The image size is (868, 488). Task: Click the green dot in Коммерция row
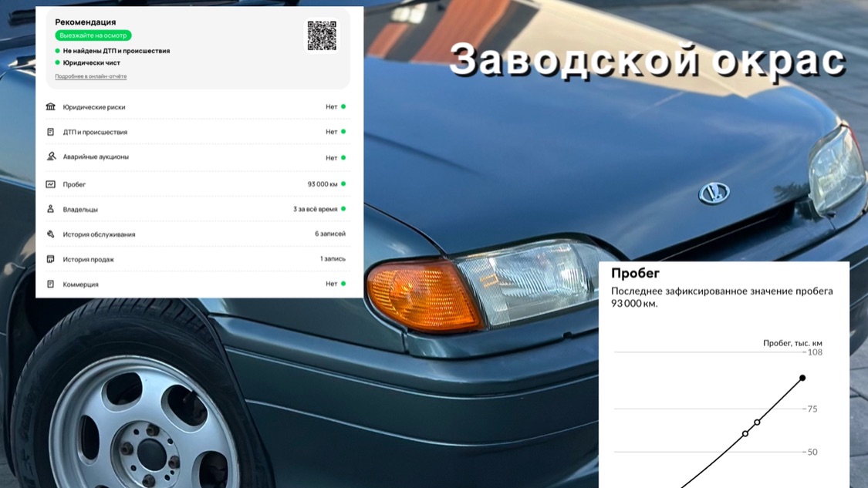pos(343,284)
